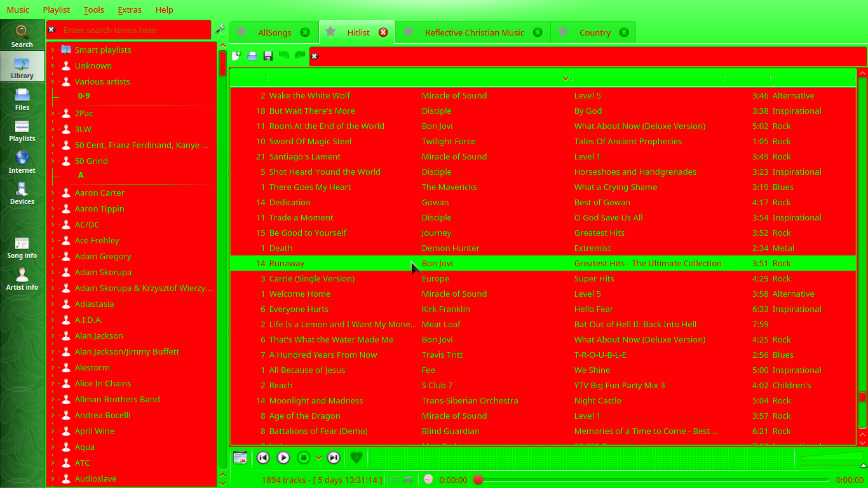Open the Playlists sidebar panel
Screen dimensions: 868x488
coord(22,130)
